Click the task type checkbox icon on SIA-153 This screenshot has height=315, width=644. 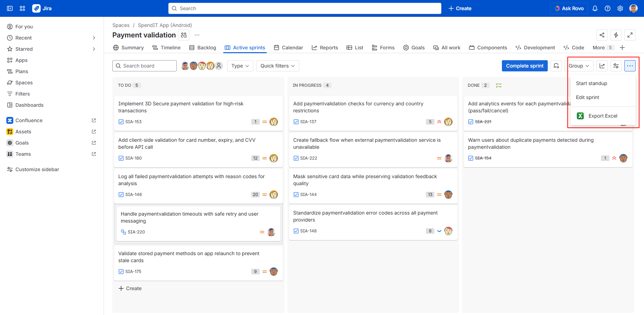tap(121, 122)
